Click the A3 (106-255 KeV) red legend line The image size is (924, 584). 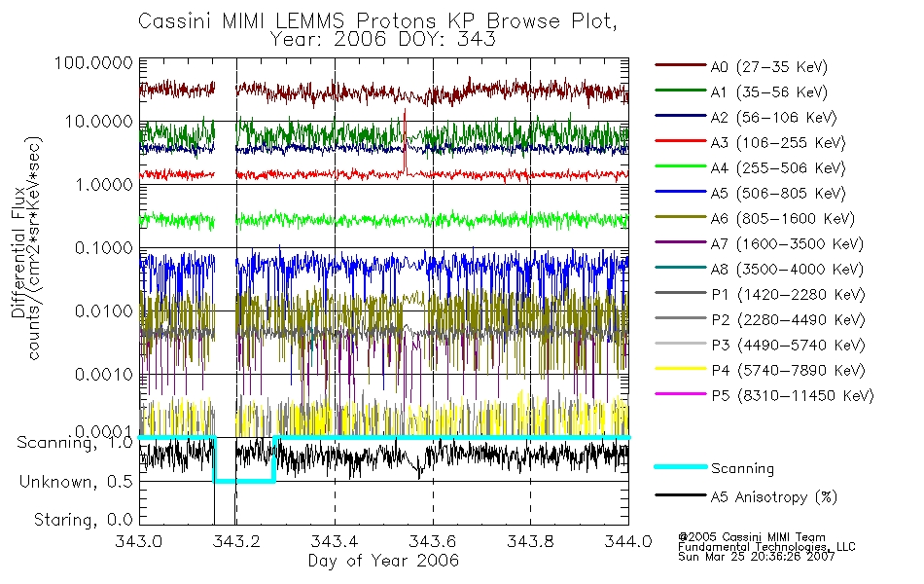pyautogui.click(x=681, y=141)
